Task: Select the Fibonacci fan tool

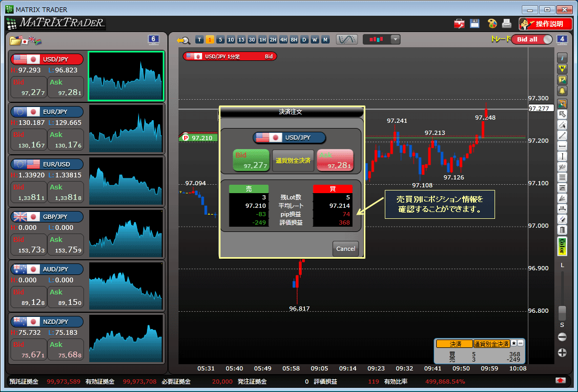Action: [x=562, y=198]
